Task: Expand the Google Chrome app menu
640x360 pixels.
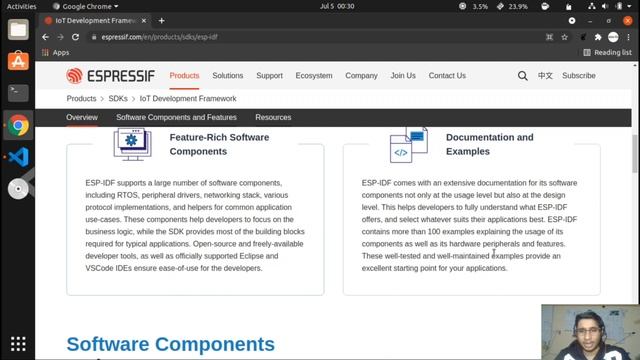Action: pyautogui.click(x=86, y=6)
